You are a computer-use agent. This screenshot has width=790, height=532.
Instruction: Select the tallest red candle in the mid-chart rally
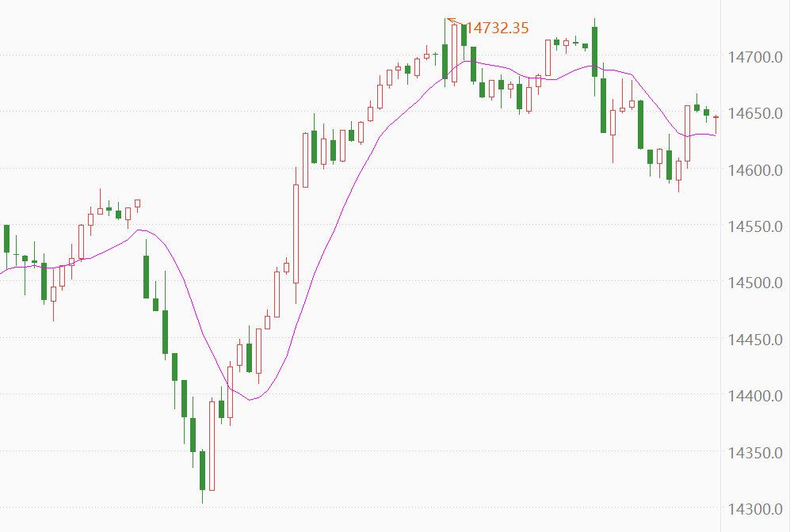pyautogui.click(x=296, y=234)
